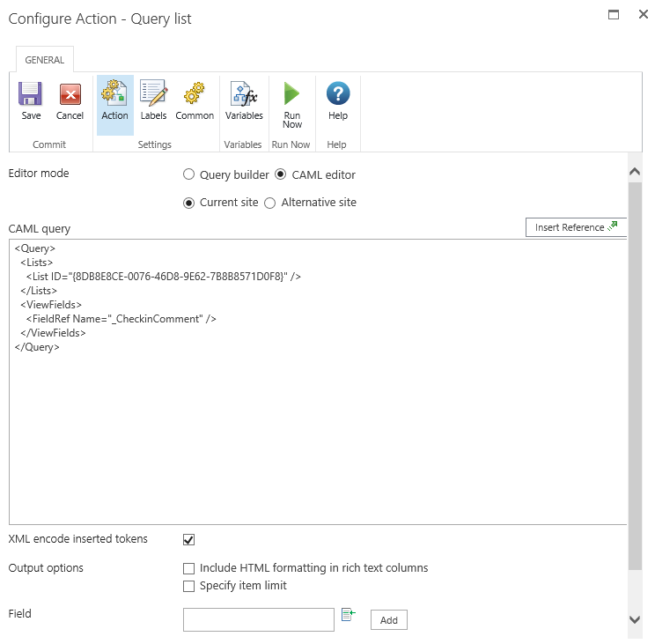Close the Configure Action dialog
655x644 pixels.
[644, 15]
